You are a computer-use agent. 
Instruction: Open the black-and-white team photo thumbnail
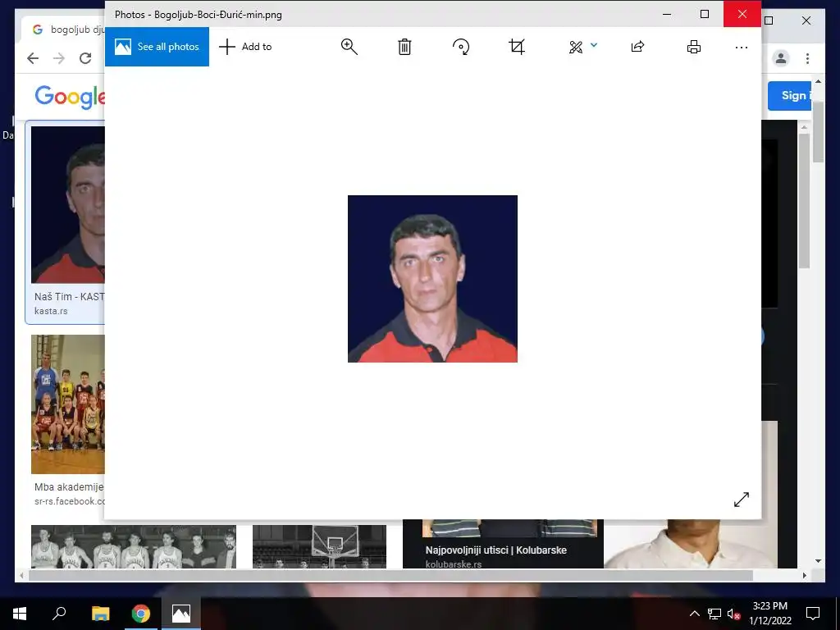(x=134, y=546)
